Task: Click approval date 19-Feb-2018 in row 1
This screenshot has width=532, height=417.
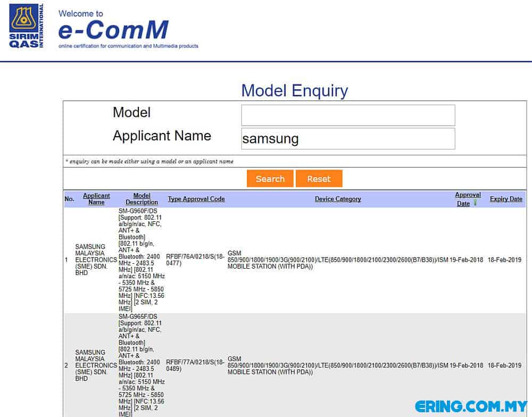Action: 466,260
